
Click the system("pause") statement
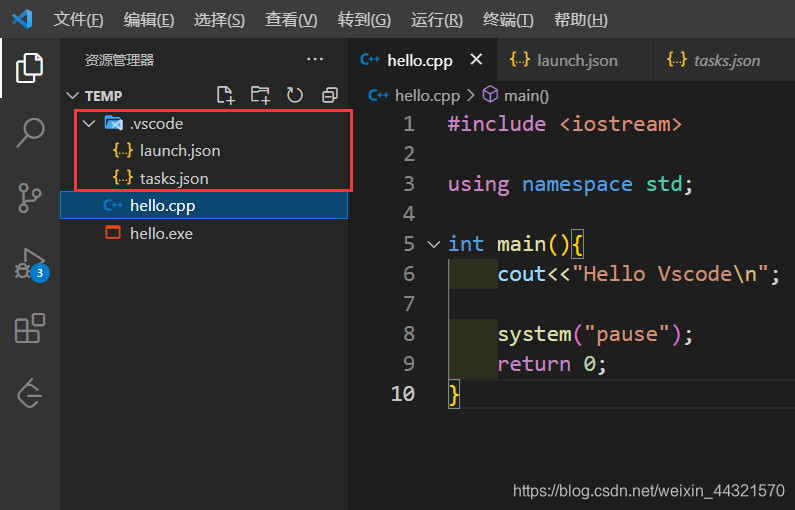pos(595,334)
